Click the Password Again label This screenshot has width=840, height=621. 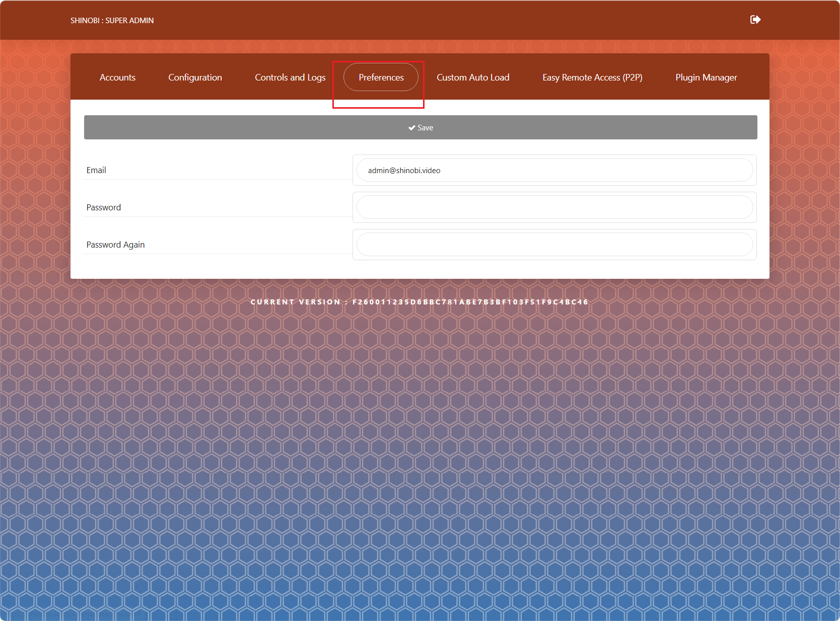(x=115, y=245)
